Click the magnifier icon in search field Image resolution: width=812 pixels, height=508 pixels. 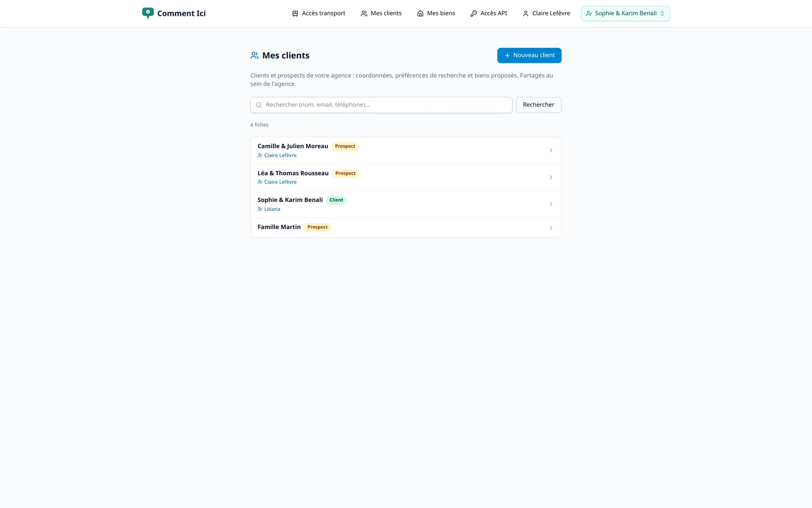coord(259,105)
